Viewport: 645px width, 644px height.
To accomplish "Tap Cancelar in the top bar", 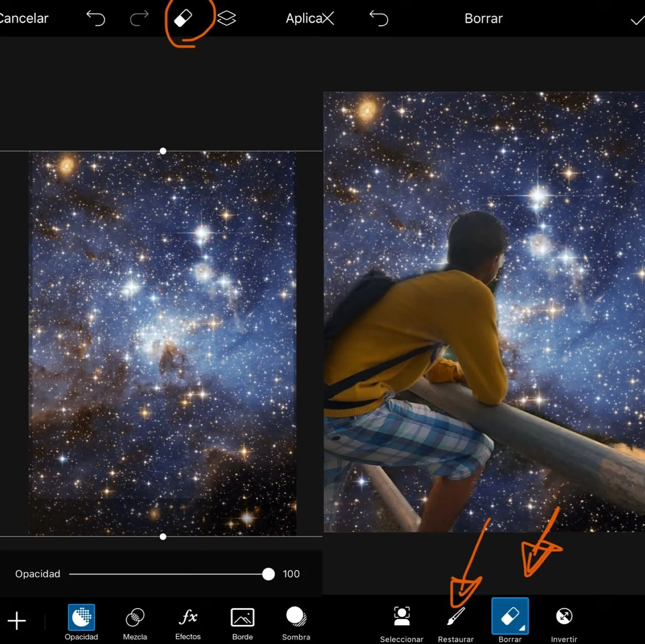I will 23,19.
